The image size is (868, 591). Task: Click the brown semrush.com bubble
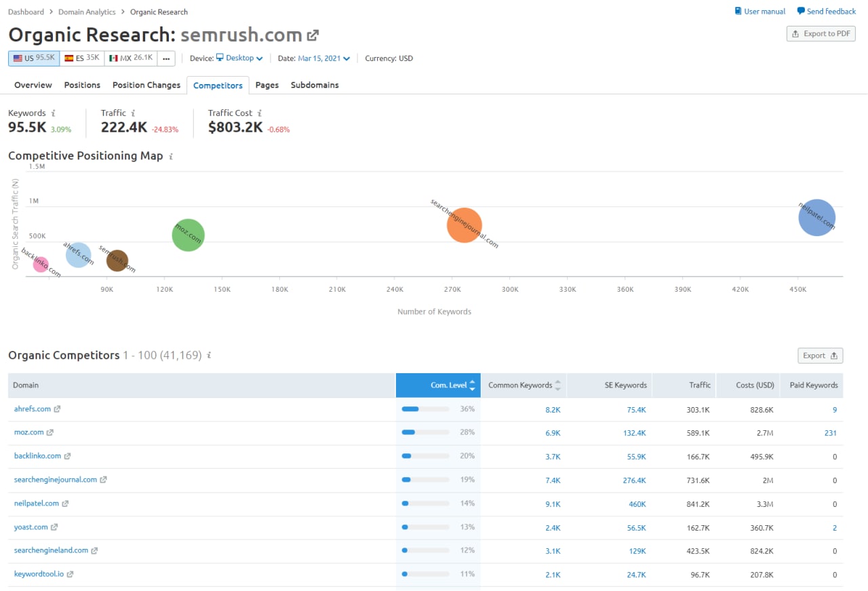117,260
